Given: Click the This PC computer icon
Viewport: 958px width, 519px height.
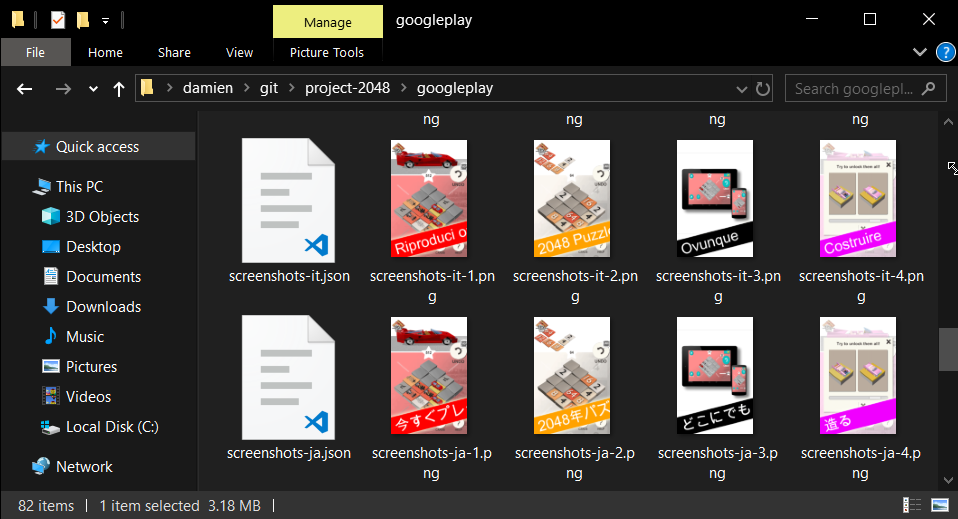Looking at the screenshot, I should point(42,186).
